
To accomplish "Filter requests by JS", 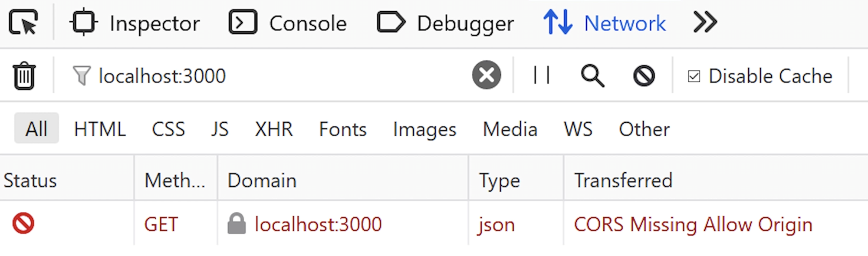I will click(220, 129).
